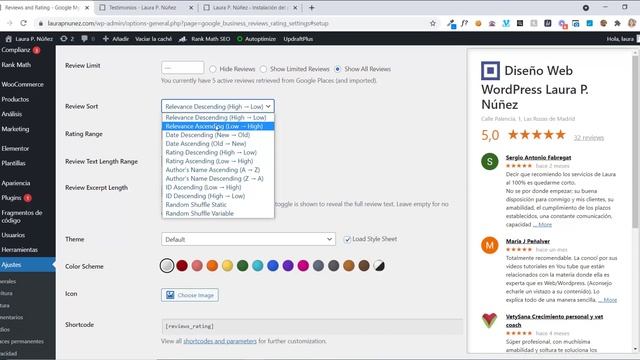Pick the light gray color scheme swatch
The image size is (640, 360).
click(167, 266)
